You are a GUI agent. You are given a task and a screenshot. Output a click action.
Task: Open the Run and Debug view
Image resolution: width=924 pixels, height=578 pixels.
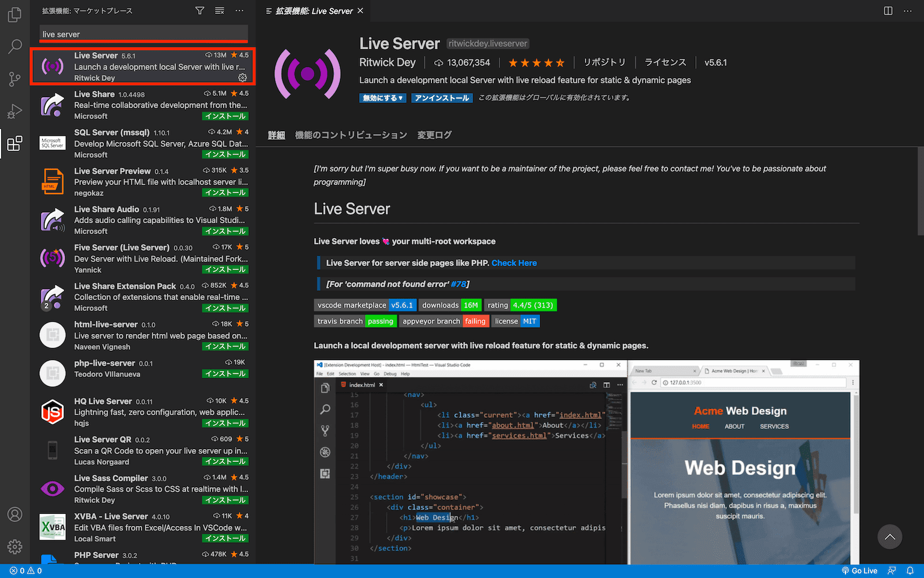(x=15, y=111)
